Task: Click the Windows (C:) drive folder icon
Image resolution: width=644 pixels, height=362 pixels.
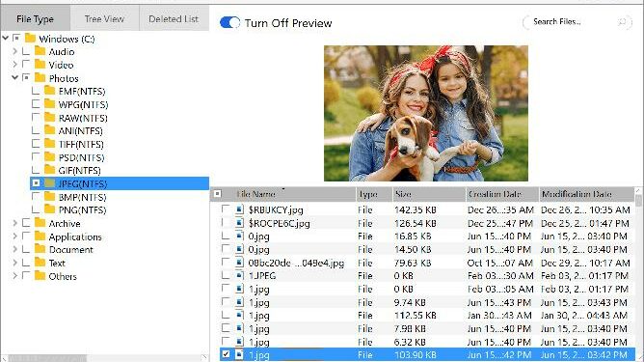Action: tap(30, 39)
